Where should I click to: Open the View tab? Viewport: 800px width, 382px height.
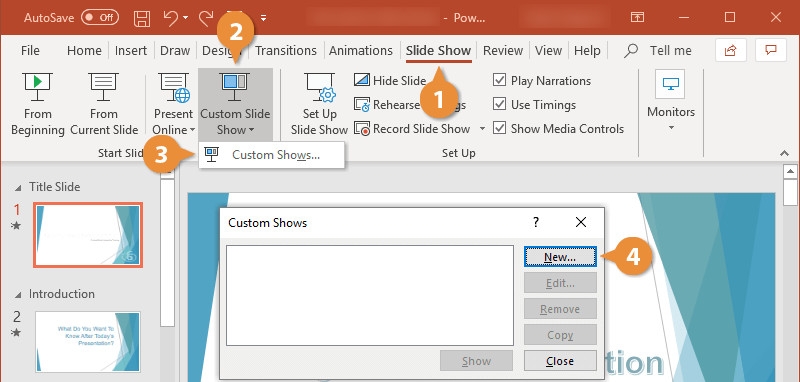(548, 50)
